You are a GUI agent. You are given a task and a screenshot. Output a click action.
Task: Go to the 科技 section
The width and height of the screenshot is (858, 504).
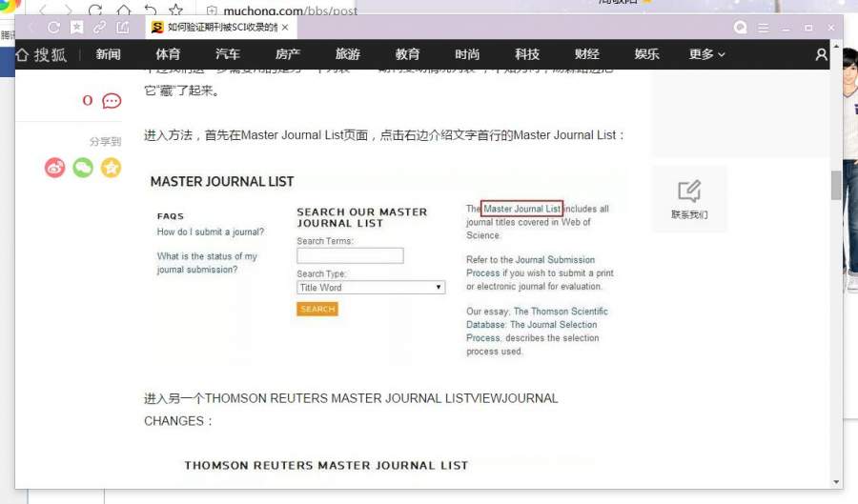(x=527, y=54)
